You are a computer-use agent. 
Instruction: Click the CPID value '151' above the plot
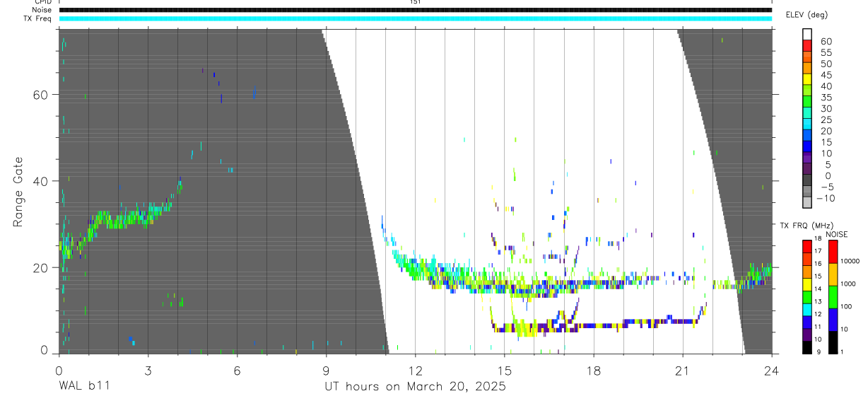pos(415,2)
